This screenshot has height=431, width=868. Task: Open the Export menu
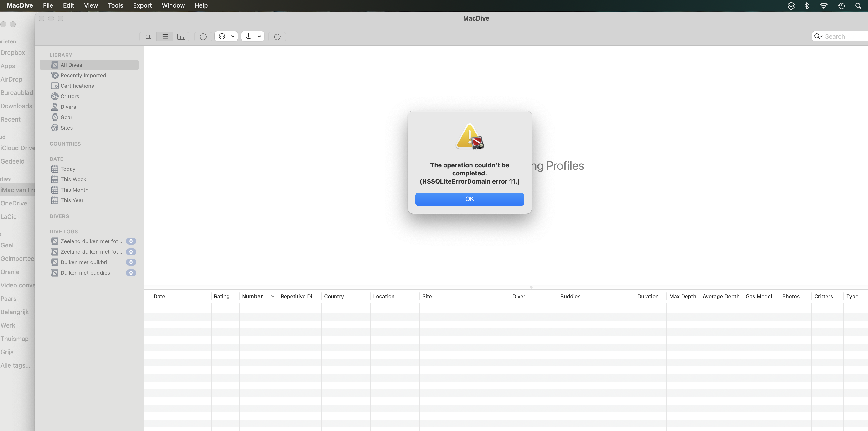[x=142, y=6]
